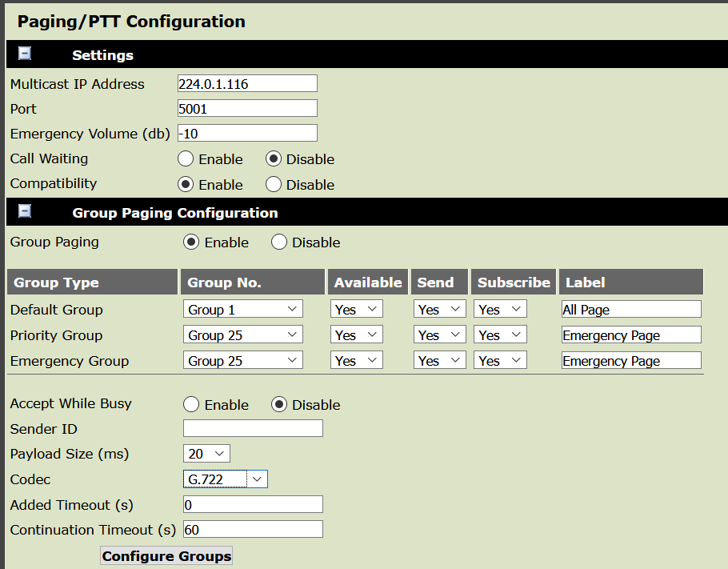Focus the Port input field
The image size is (728, 569).
[x=247, y=108]
